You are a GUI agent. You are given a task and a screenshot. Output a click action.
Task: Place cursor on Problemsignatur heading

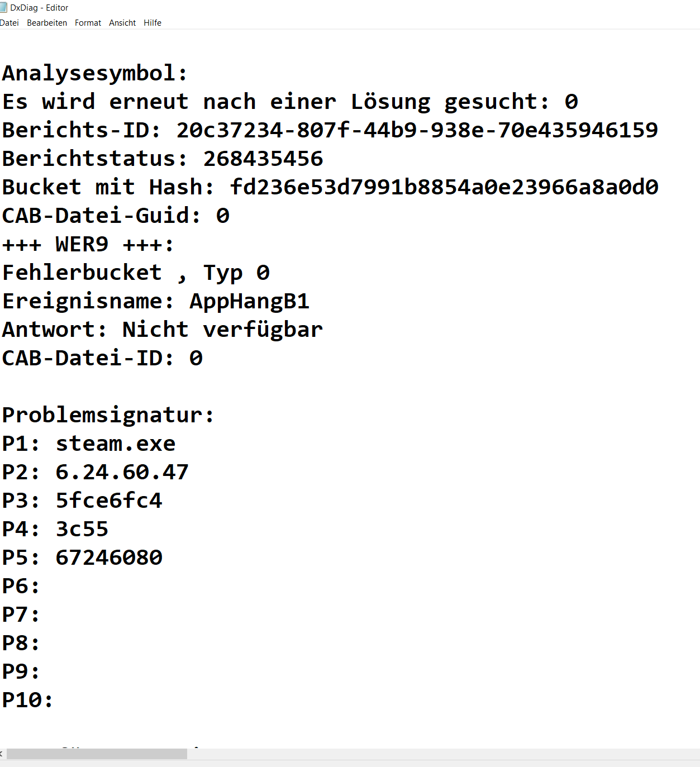[x=108, y=415]
